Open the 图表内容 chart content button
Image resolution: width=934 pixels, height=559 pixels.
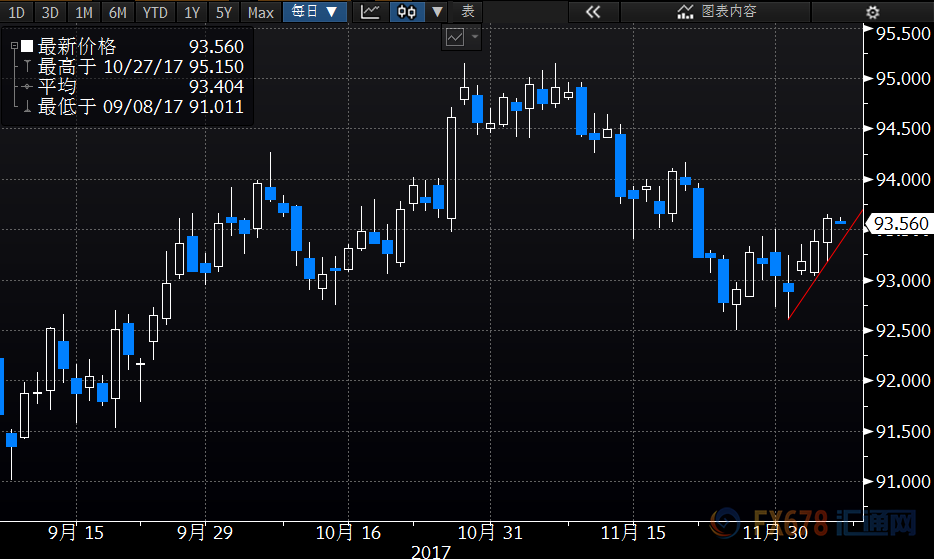717,12
